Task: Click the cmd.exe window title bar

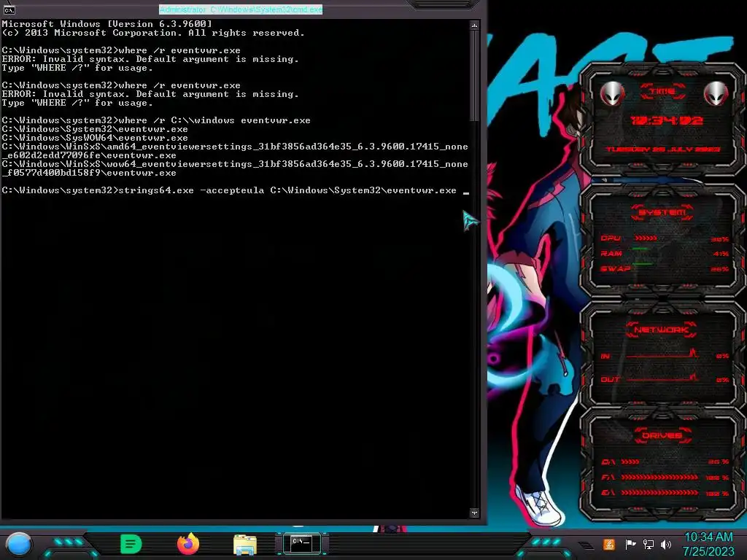Action: pos(241,9)
